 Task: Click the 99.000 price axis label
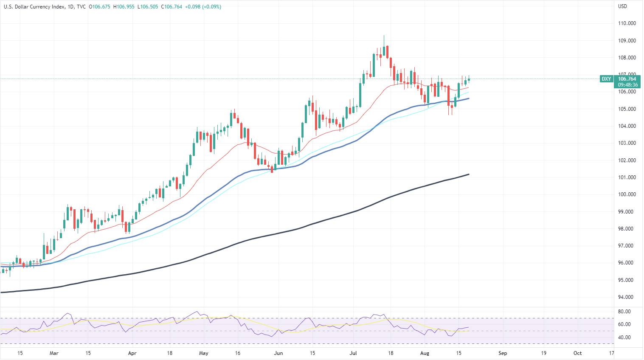627,212
